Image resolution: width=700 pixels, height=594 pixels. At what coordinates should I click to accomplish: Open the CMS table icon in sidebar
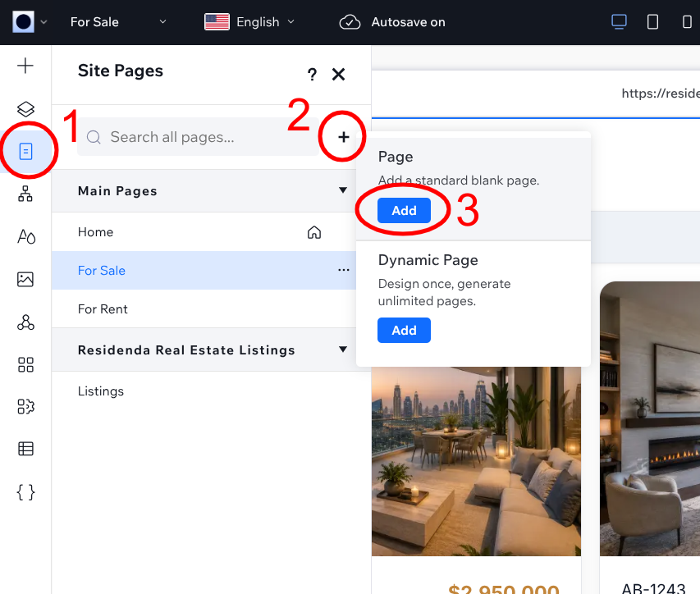coord(25,449)
